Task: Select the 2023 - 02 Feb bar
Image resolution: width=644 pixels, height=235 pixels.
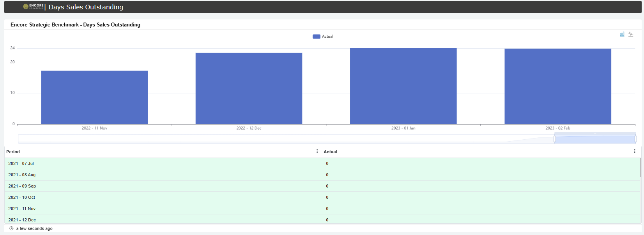Action: pos(557,86)
